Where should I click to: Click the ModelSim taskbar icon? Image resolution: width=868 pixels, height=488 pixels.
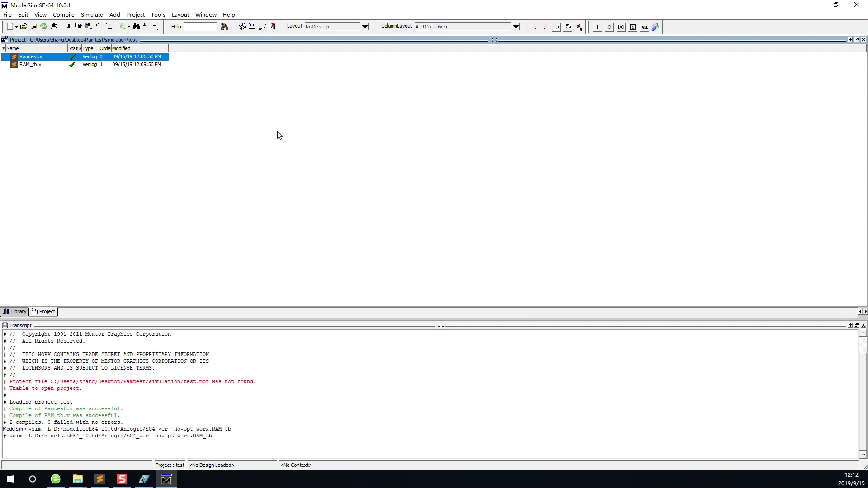tap(166, 479)
